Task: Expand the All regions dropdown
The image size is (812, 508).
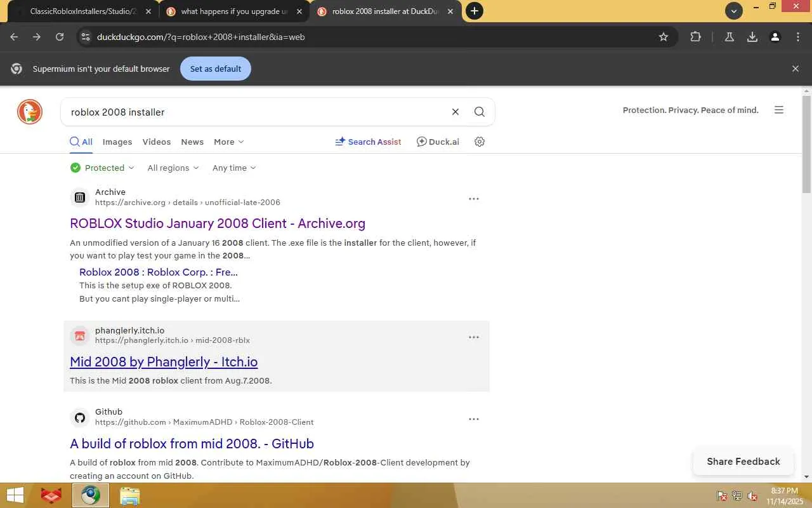Action: (x=173, y=168)
